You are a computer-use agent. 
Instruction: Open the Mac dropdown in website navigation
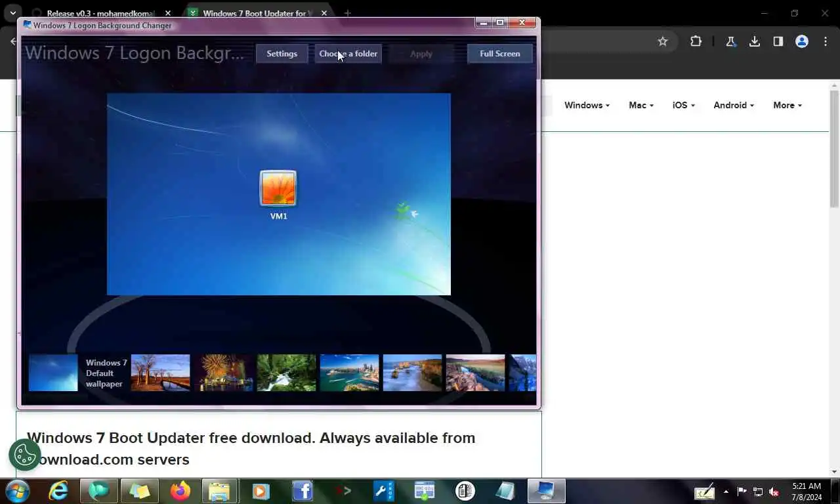(641, 105)
